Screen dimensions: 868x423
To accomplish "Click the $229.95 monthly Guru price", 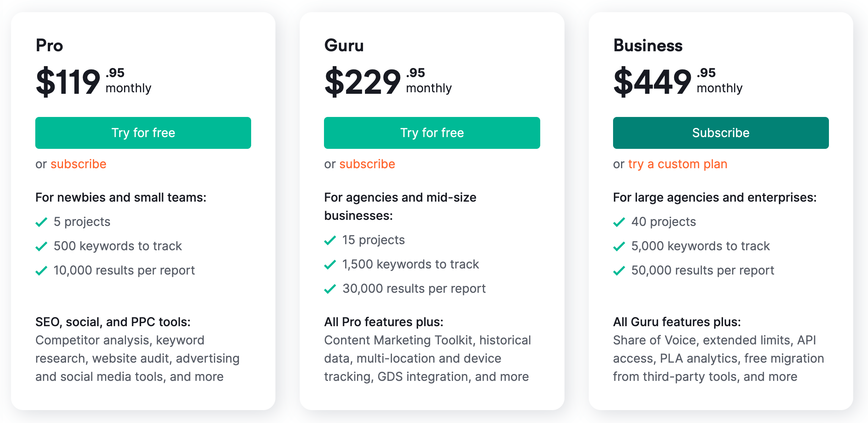I will click(388, 81).
